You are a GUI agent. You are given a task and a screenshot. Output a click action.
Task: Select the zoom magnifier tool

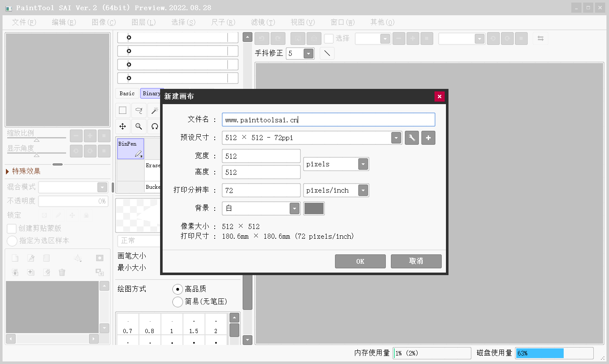click(x=139, y=126)
